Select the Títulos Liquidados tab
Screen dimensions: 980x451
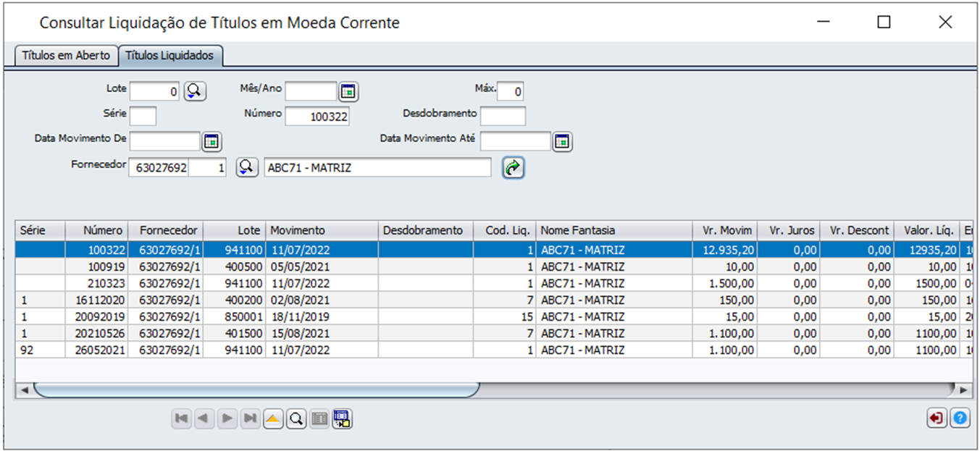pyautogui.click(x=169, y=56)
